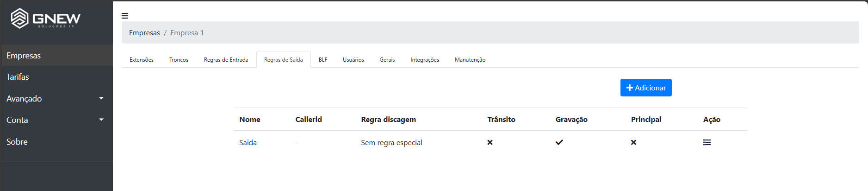Open the Manutenção tab
The image size is (868, 191).
[470, 60]
